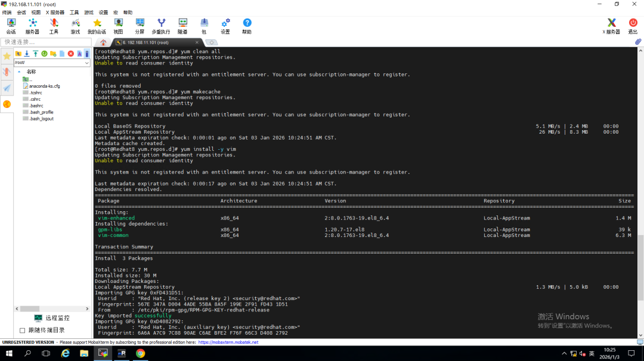Open a new tab with the plus button
The width and height of the screenshot is (644, 361).
pos(211,42)
